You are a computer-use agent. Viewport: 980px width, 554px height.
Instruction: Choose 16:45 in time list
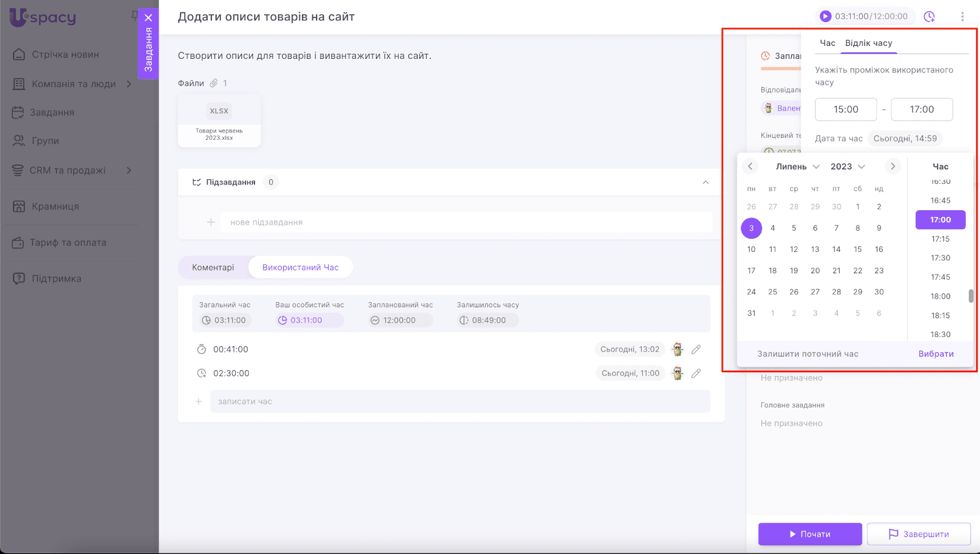(x=940, y=200)
